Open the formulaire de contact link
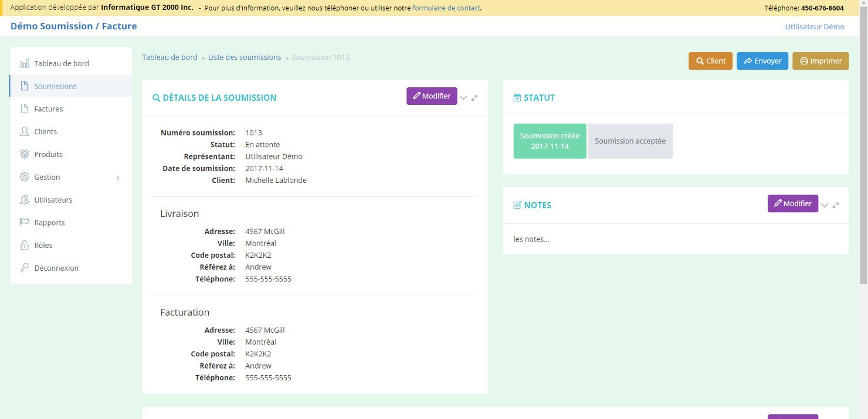 (446, 8)
